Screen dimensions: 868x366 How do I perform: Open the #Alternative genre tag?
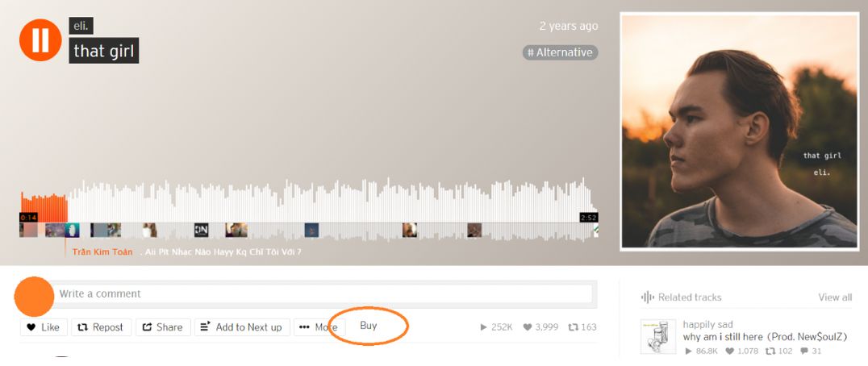(x=560, y=52)
